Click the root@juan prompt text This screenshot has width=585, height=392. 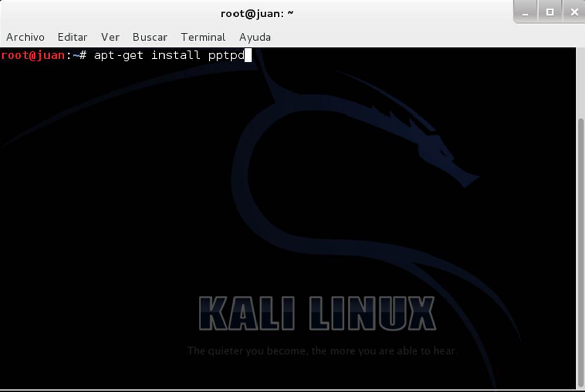(33, 55)
